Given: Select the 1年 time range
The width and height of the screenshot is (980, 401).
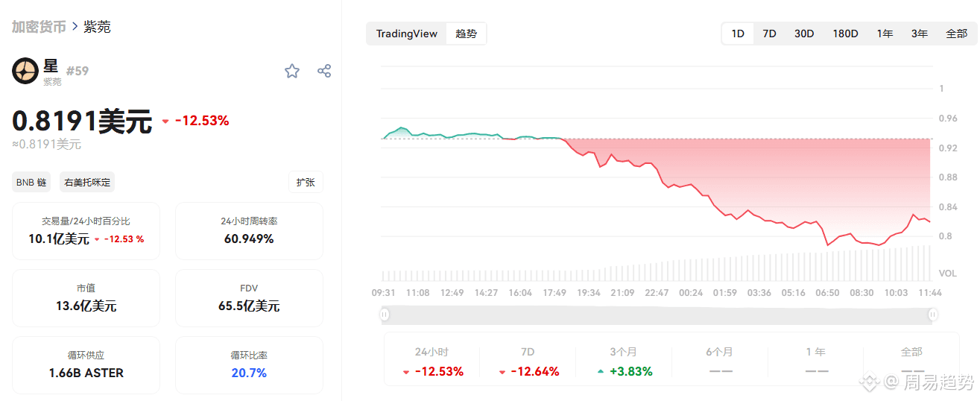Looking at the screenshot, I should (x=885, y=34).
